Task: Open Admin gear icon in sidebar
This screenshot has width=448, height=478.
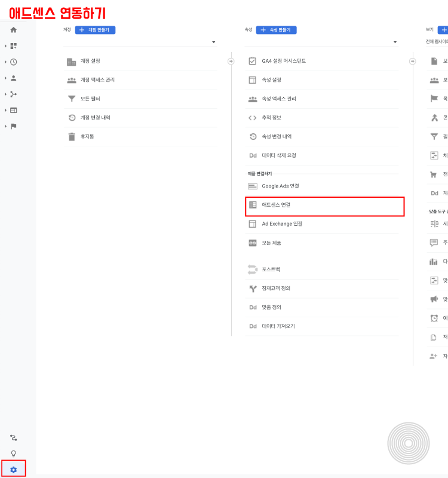Action: coord(13,470)
